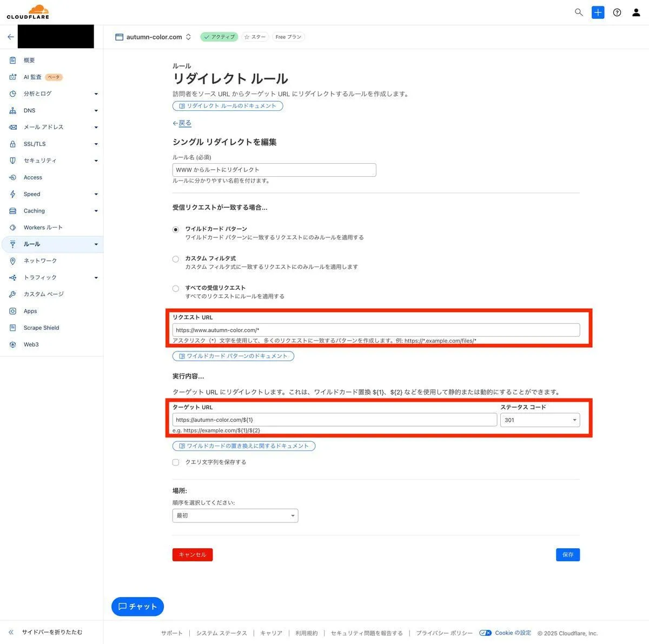Image resolution: width=649 pixels, height=644 pixels.
Task: Click the リクエスト URL input field
Action: click(x=376, y=330)
